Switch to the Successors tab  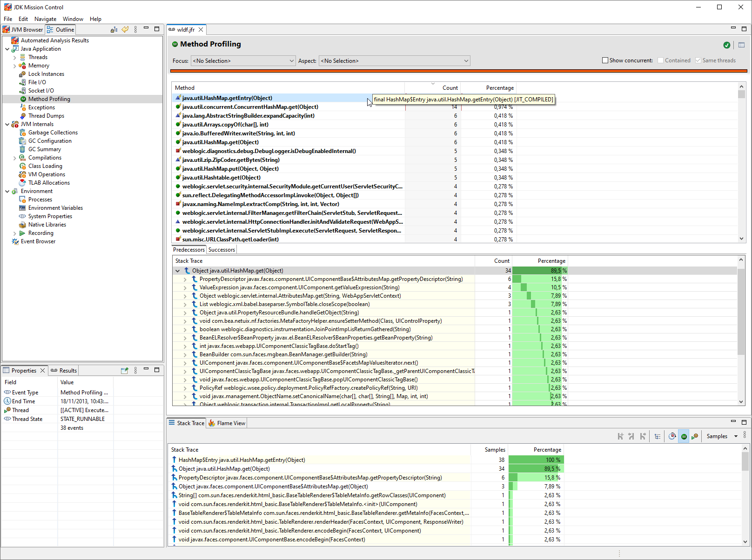pos(222,250)
